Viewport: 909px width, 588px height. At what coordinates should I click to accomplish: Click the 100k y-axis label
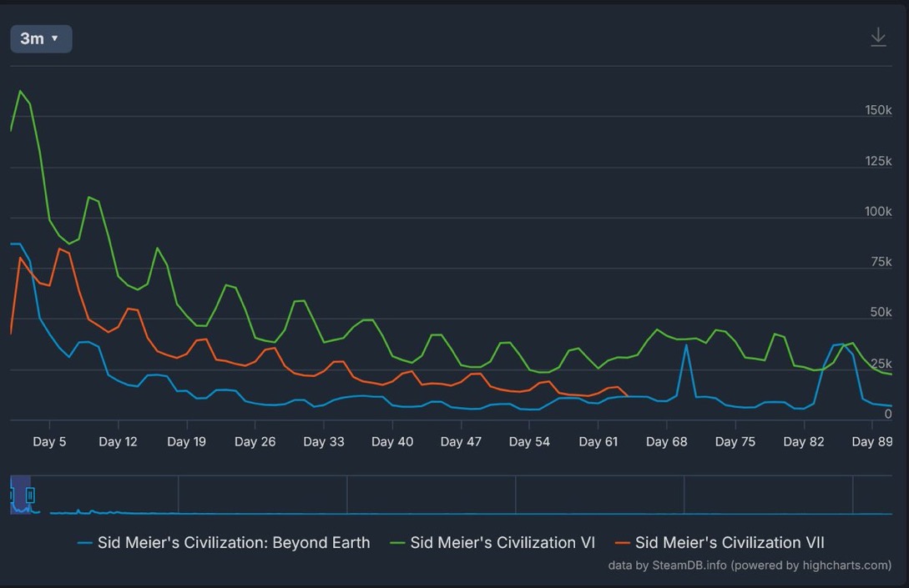878,212
